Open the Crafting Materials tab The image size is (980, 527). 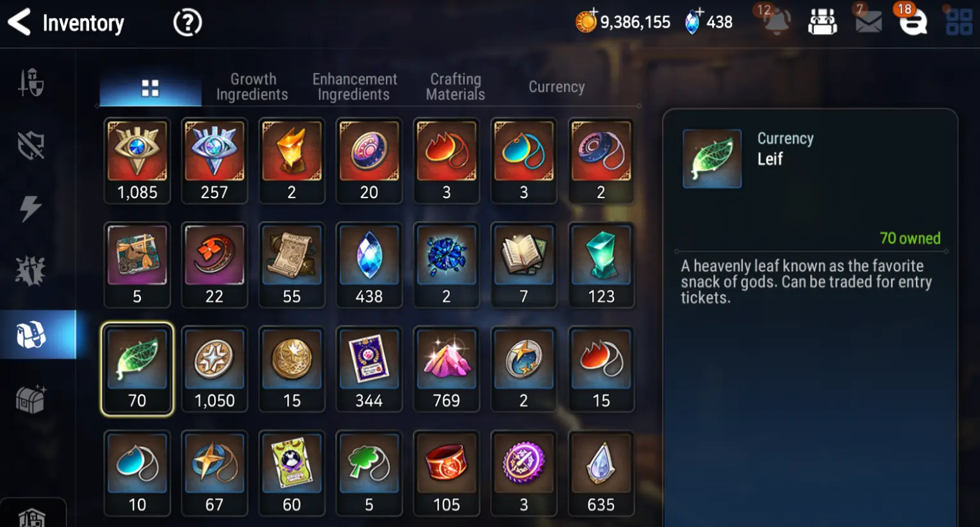455,87
